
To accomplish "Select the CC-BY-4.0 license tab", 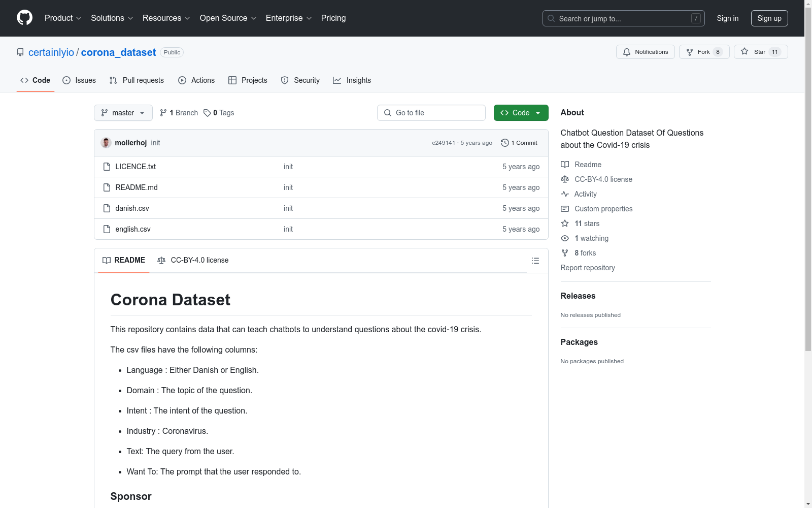I will tap(193, 260).
